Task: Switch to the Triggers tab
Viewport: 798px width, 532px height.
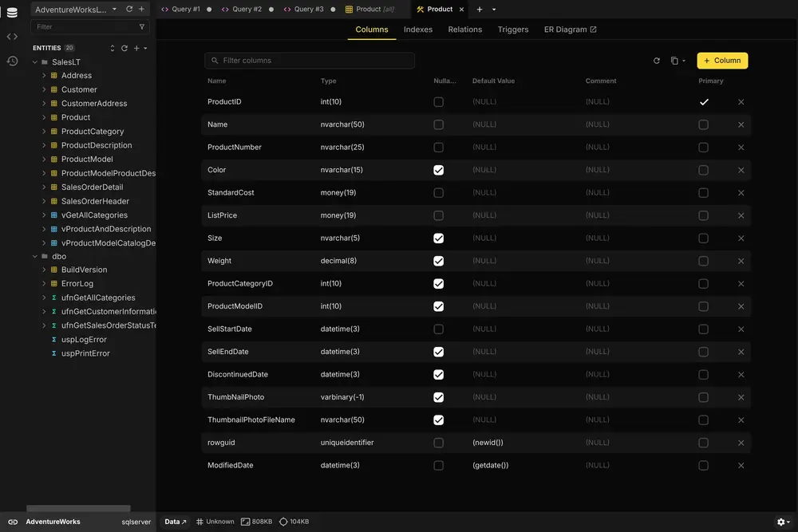Action: pyautogui.click(x=513, y=30)
